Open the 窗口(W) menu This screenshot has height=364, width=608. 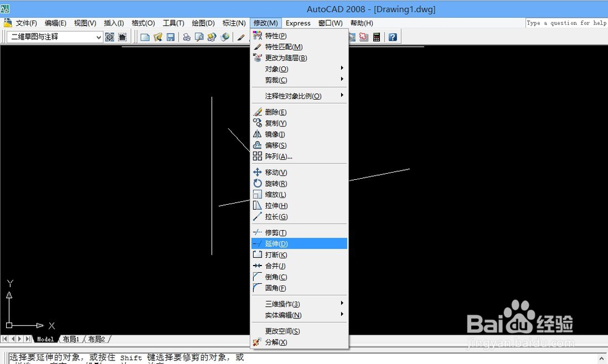click(x=330, y=23)
